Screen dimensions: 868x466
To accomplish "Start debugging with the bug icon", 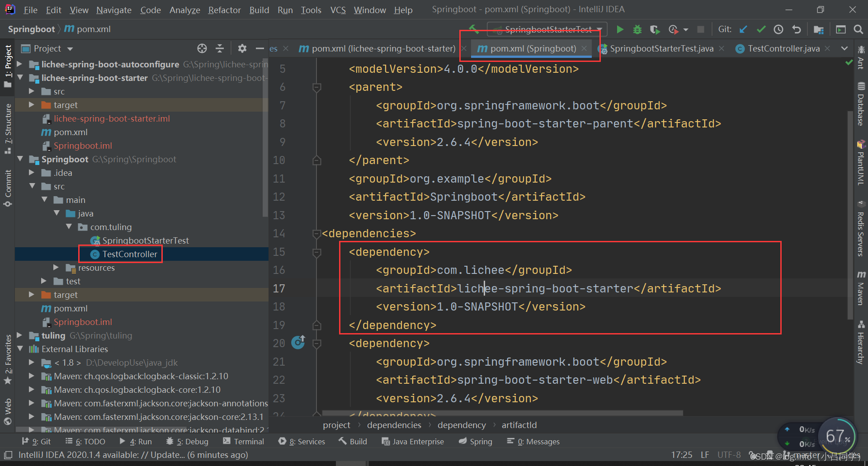I will pos(637,29).
